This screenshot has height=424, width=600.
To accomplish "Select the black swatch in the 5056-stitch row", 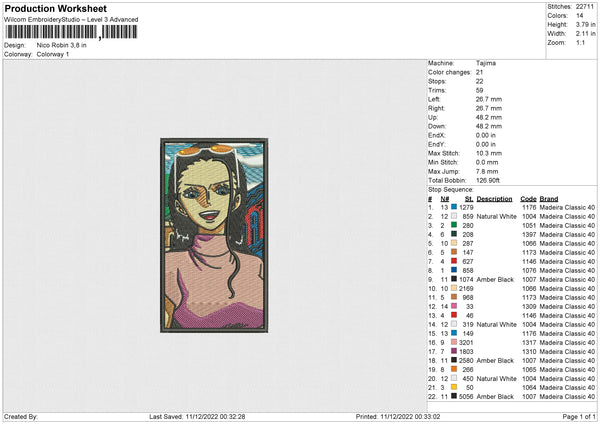I will point(454,396).
